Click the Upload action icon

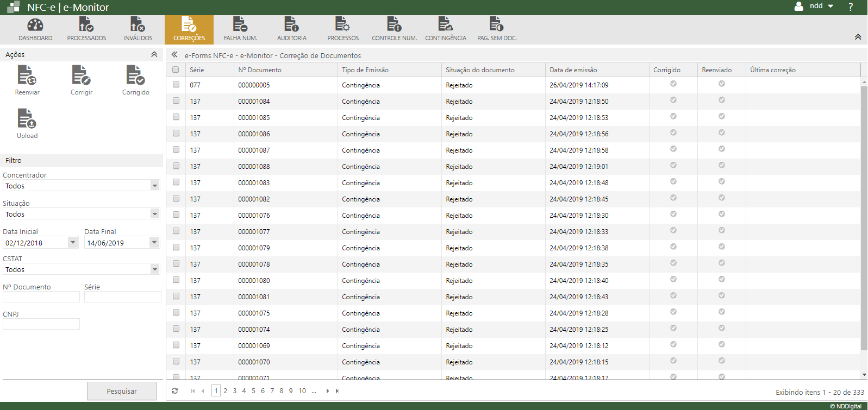point(27,119)
